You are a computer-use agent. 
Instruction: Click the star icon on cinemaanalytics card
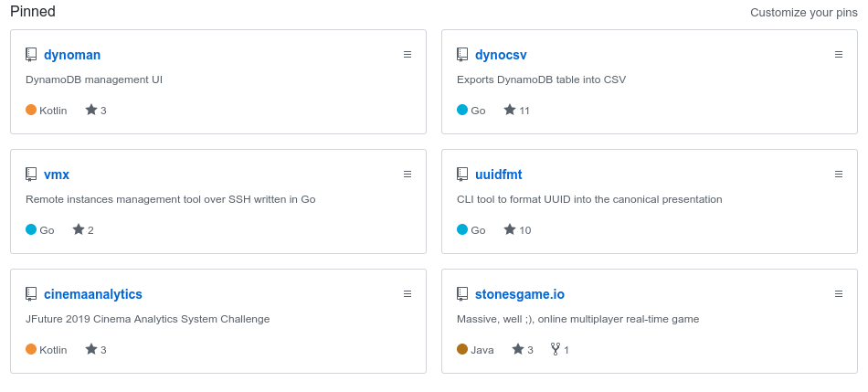pos(91,349)
